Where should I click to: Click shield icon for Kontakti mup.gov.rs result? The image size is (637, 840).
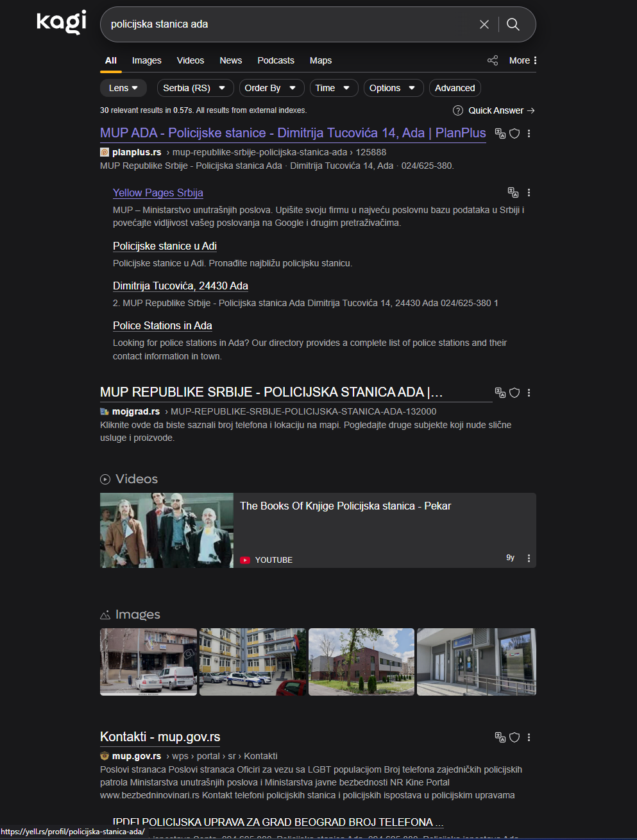[x=514, y=737]
